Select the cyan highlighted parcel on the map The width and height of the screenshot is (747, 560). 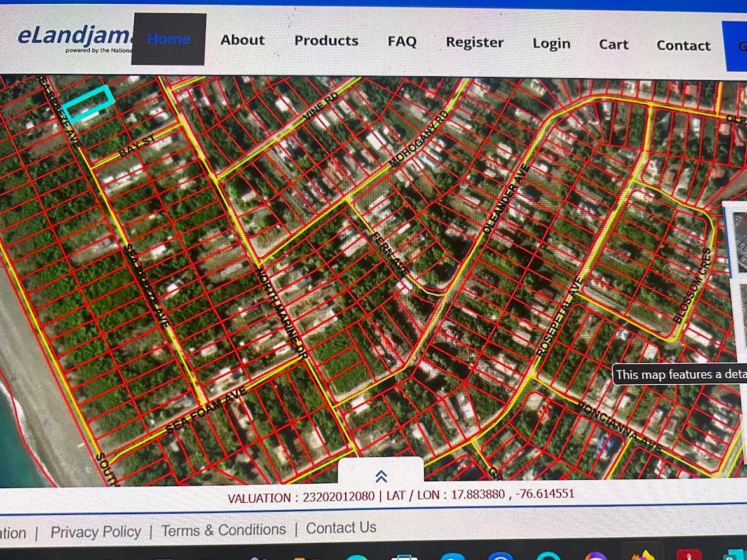pos(88,103)
